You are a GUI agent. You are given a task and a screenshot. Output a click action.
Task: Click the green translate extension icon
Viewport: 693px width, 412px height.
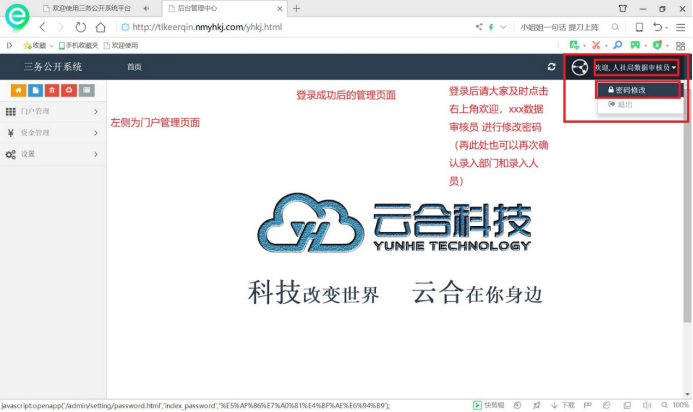574,45
